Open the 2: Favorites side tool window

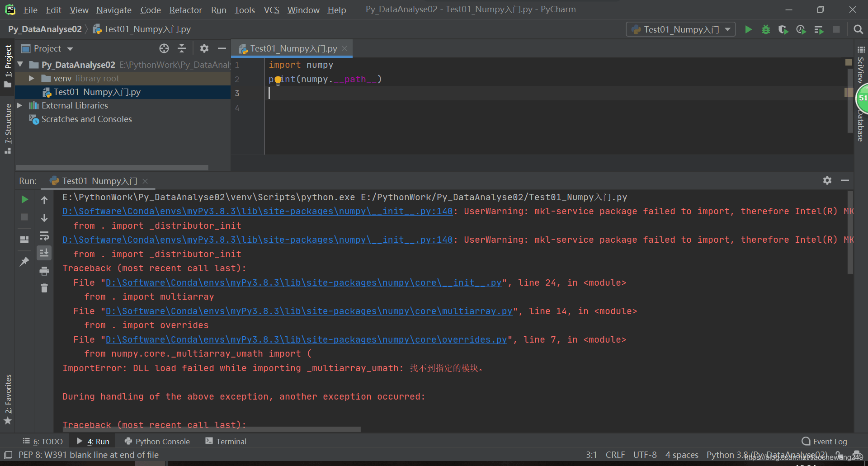click(x=8, y=400)
